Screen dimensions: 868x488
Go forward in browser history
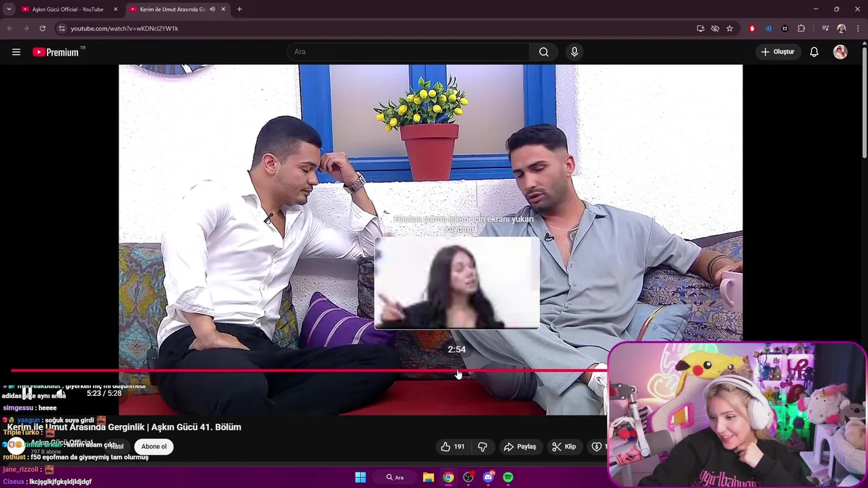point(26,28)
